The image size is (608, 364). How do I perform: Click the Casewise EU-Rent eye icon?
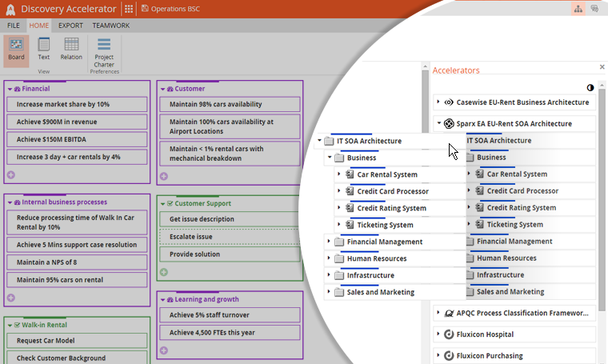click(449, 102)
